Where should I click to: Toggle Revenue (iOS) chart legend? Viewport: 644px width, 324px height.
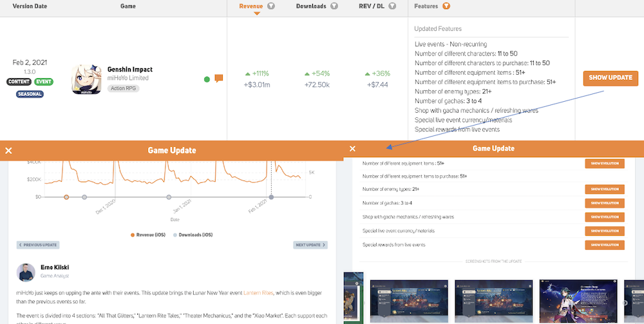coord(148,235)
